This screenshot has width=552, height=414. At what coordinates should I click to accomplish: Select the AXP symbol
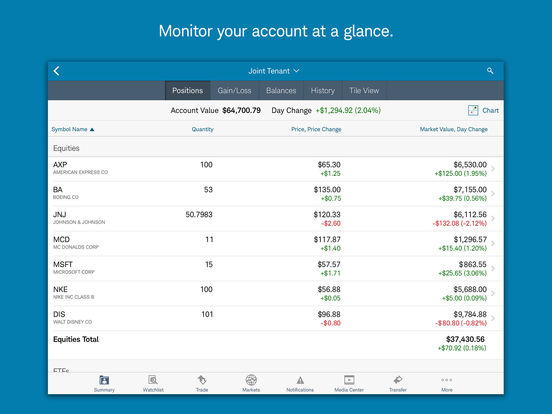coord(60,164)
